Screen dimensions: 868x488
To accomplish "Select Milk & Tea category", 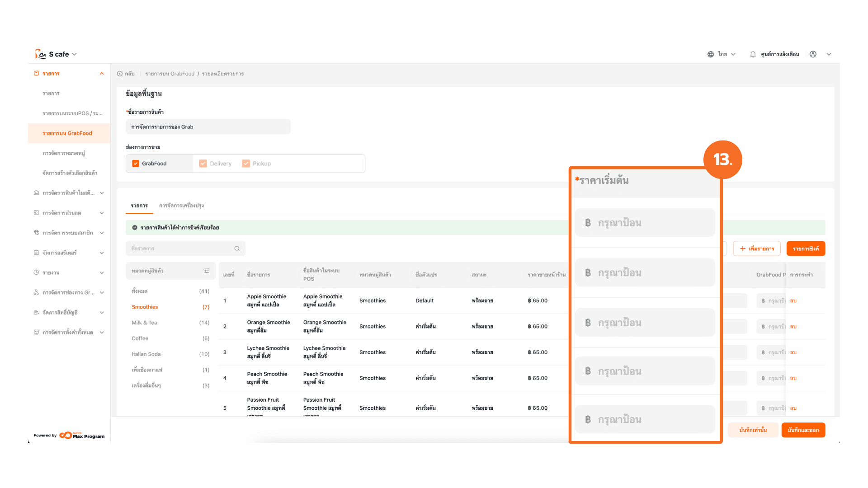I will 144,323.
